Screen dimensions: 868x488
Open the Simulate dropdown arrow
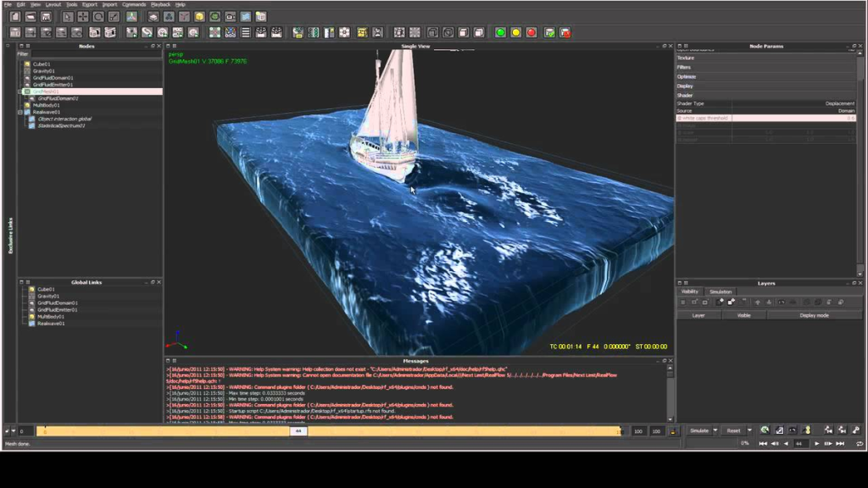pyautogui.click(x=715, y=430)
